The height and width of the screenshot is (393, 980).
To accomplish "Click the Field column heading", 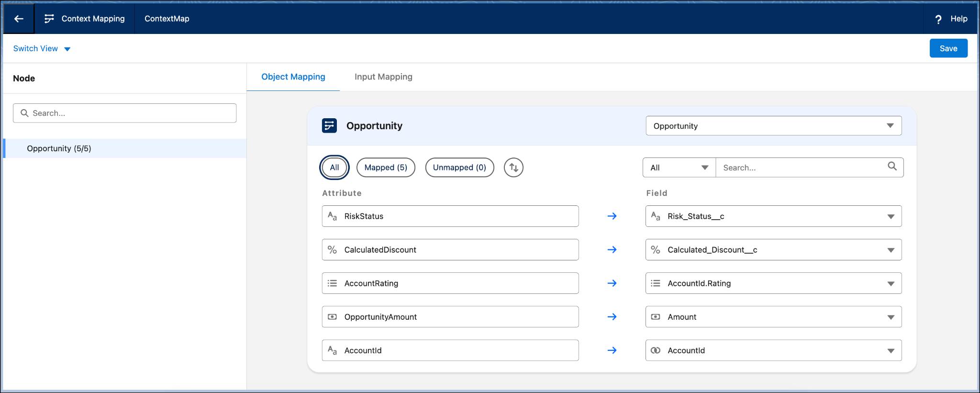I will (657, 193).
